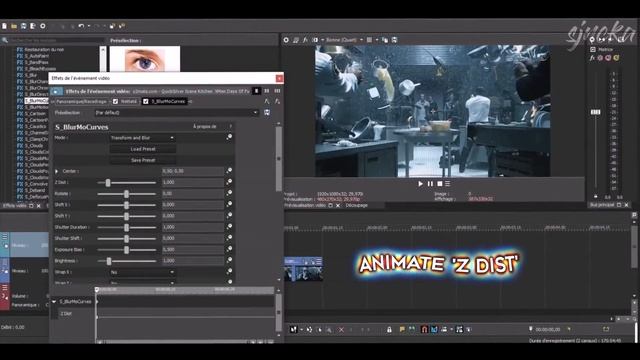Click the Load Preset button
The height and width of the screenshot is (360, 640).
click(143, 149)
